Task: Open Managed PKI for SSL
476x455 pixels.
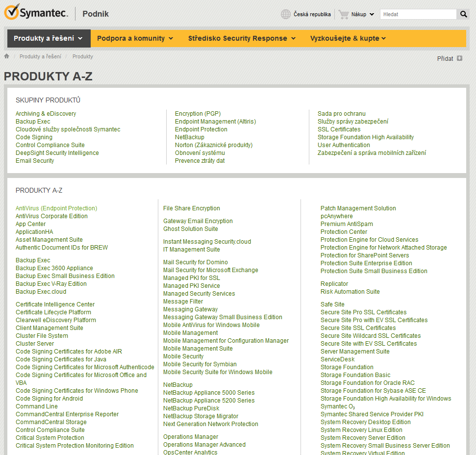Action: 192,278
